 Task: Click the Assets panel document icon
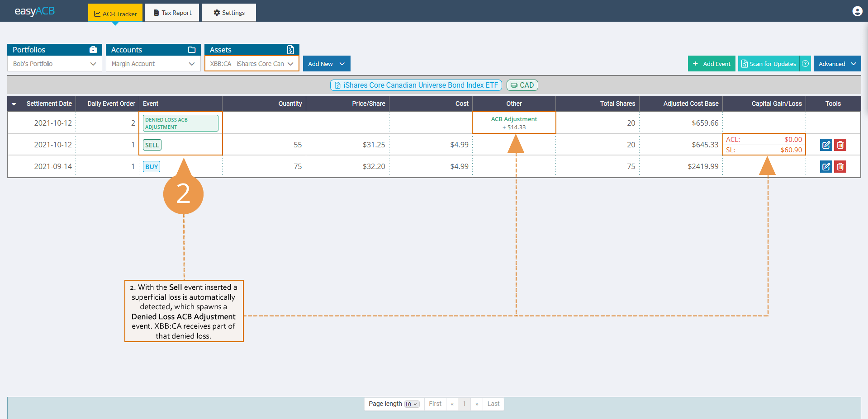coord(290,50)
